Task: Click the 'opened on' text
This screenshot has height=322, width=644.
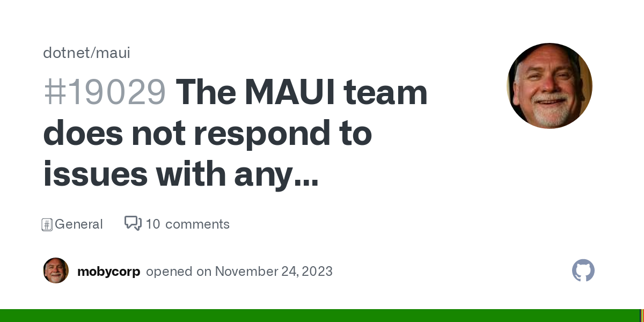Action: pos(179,272)
